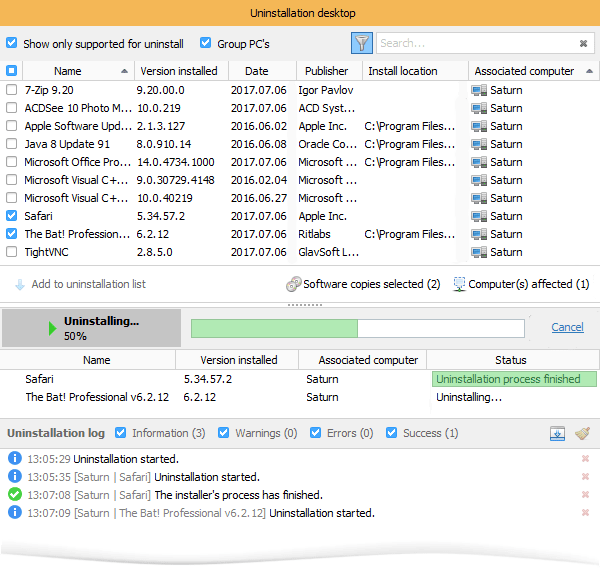Viewport: 600px width, 570px height.
Task: Toggle the select-all checkbox in the header
Action: pos(11,71)
